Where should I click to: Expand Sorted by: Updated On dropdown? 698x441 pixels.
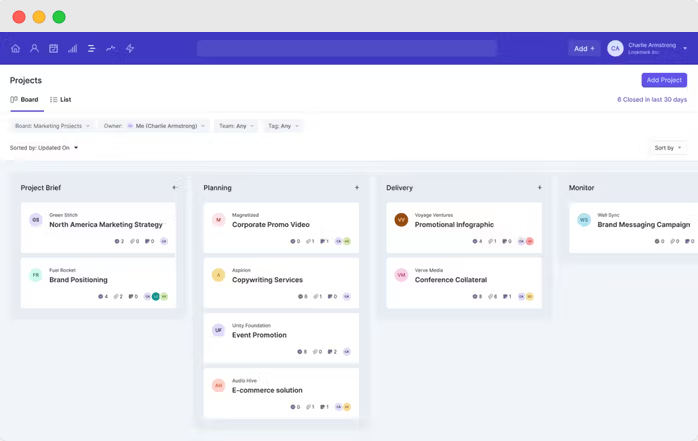[x=44, y=148]
